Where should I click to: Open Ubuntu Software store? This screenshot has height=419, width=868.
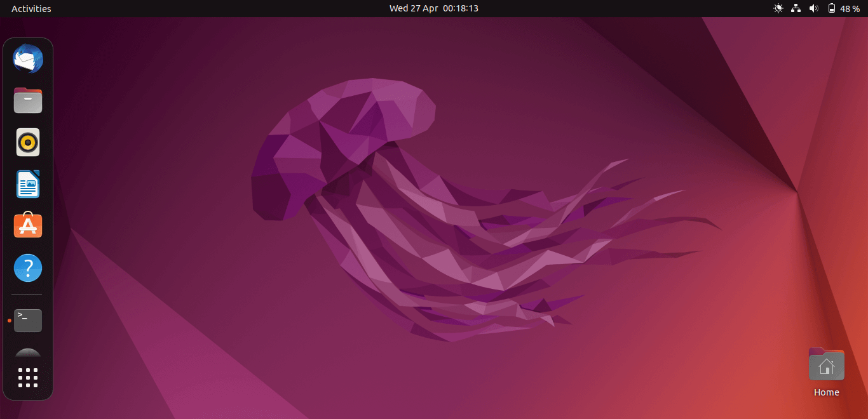[28, 226]
